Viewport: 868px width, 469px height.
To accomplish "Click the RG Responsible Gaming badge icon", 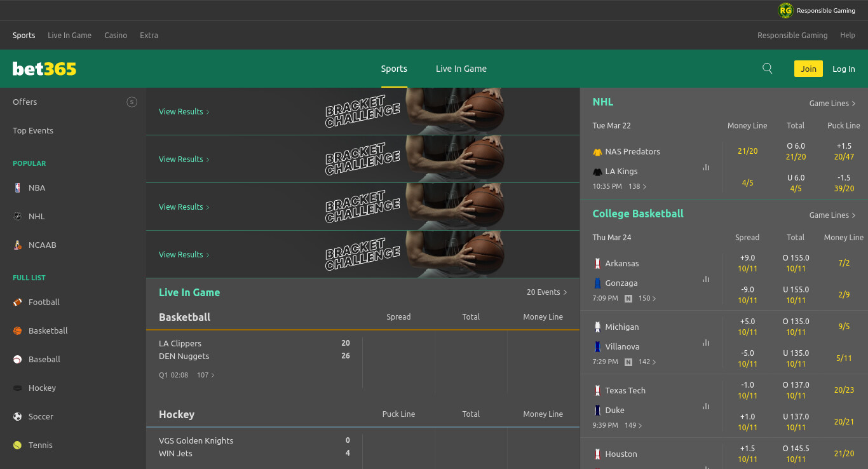I will pos(785,10).
